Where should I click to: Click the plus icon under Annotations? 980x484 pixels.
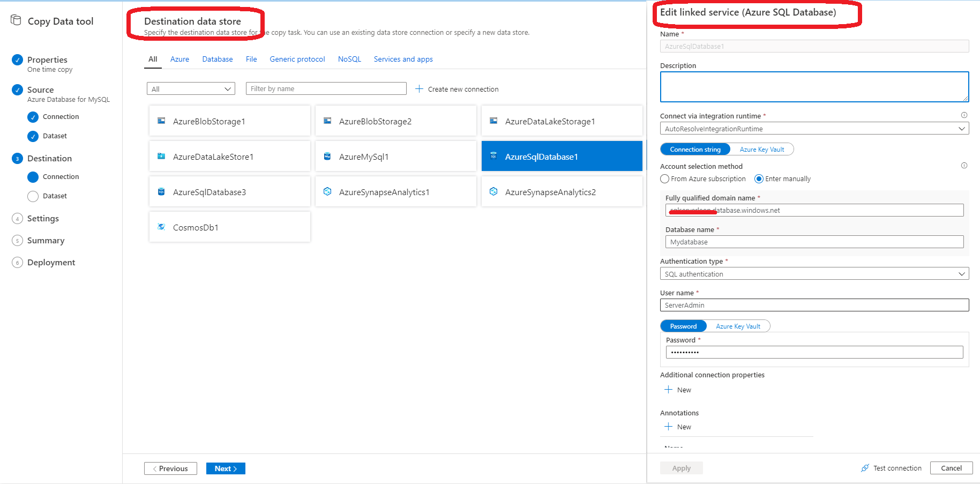668,427
